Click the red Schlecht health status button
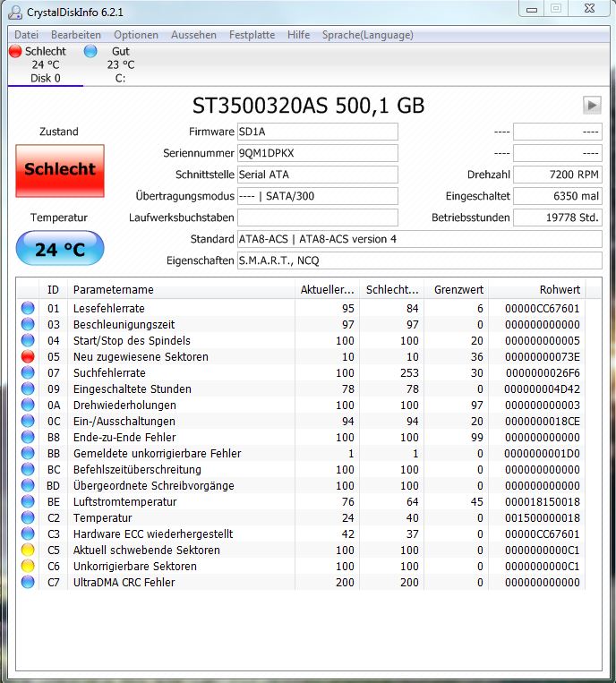The width and height of the screenshot is (616, 683). pyautogui.click(x=60, y=171)
